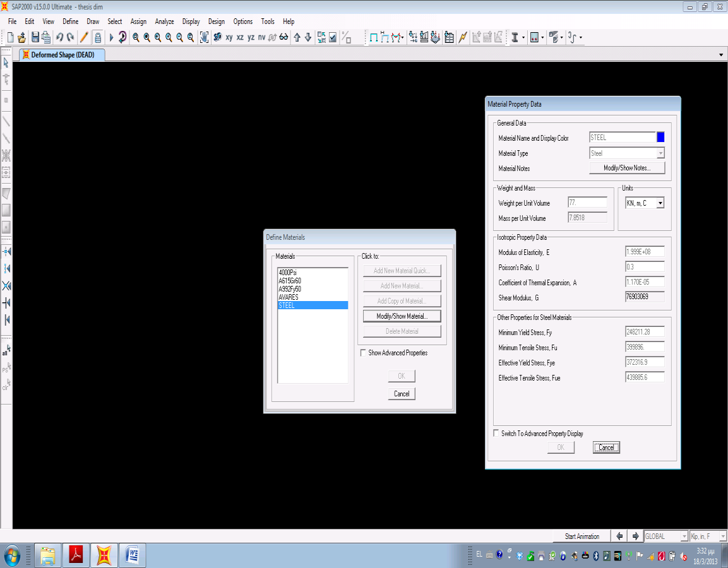Click the Display Tables icon

click(449, 38)
